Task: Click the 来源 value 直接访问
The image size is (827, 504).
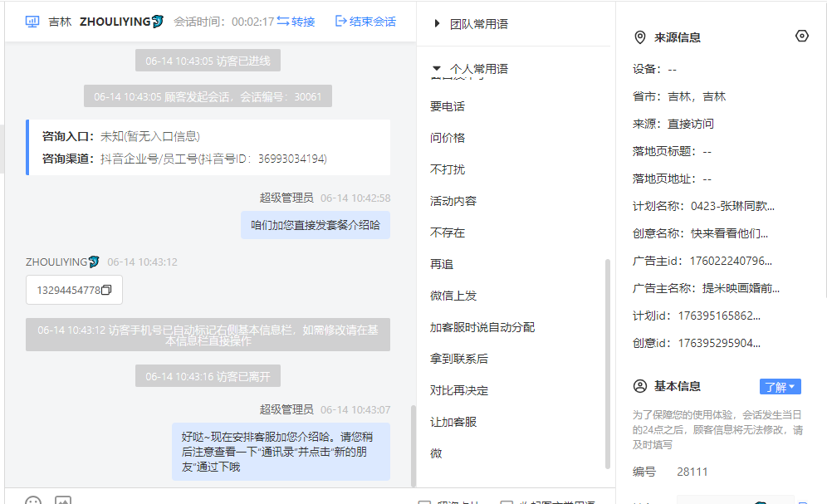Action: [690, 124]
